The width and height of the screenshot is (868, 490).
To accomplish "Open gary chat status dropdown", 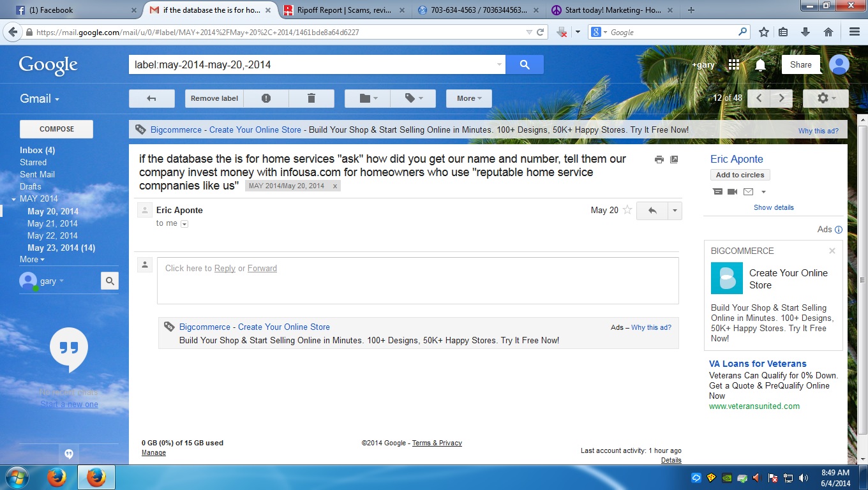I will [x=52, y=281].
